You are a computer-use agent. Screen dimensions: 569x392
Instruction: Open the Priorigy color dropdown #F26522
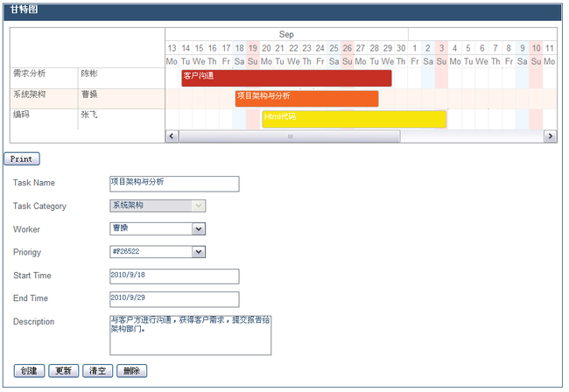158,252
